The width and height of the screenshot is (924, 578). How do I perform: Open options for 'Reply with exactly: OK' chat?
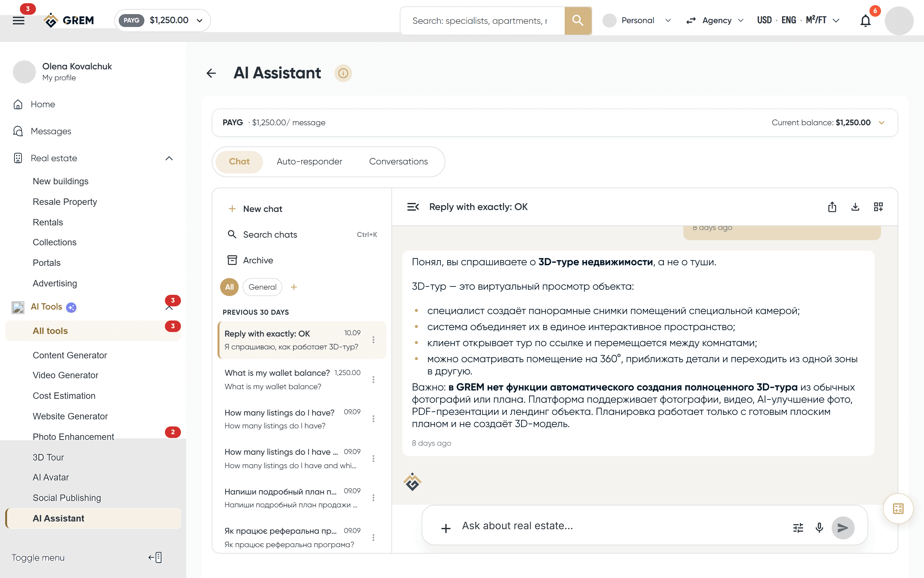[373, 339]
